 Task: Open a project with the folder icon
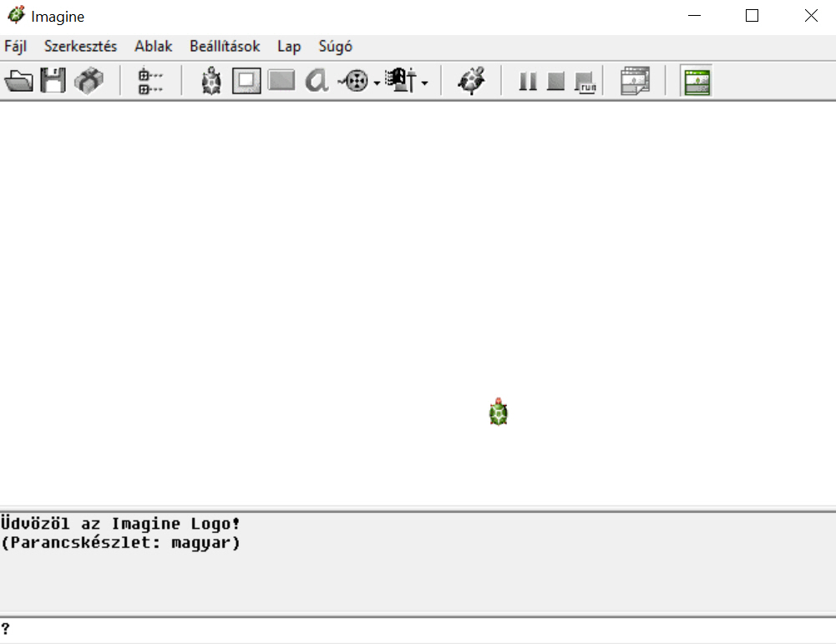(18, 81)
